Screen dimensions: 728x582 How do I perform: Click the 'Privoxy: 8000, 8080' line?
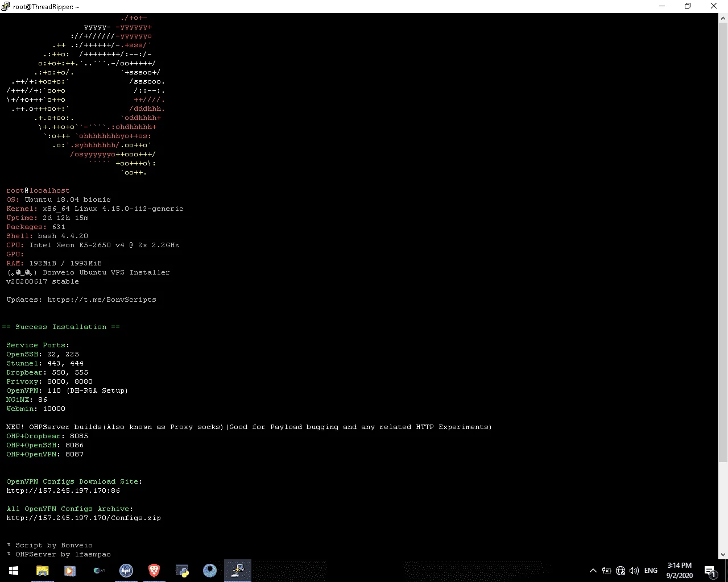pyautogui.click(x=49, y=381)
